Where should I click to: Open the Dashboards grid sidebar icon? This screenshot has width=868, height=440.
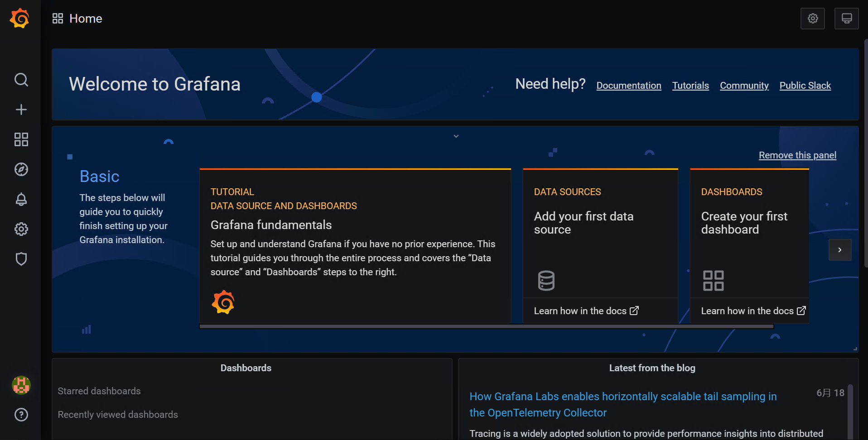tap(21, 139)
